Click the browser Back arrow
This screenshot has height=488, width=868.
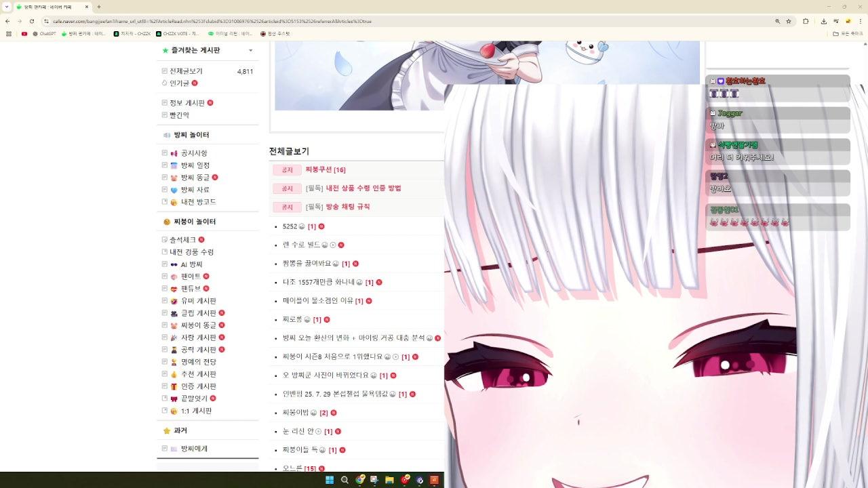[8, 21]
